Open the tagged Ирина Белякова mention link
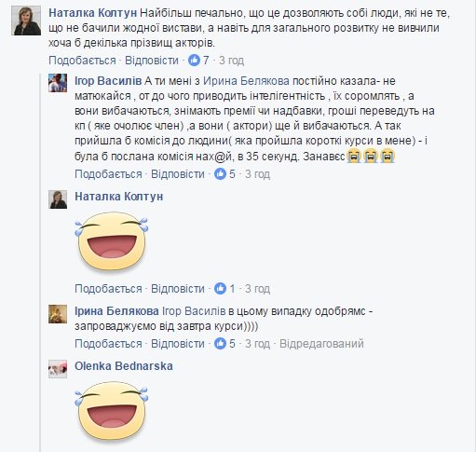The width and height of the screenshot is (476, 452). 246,81
